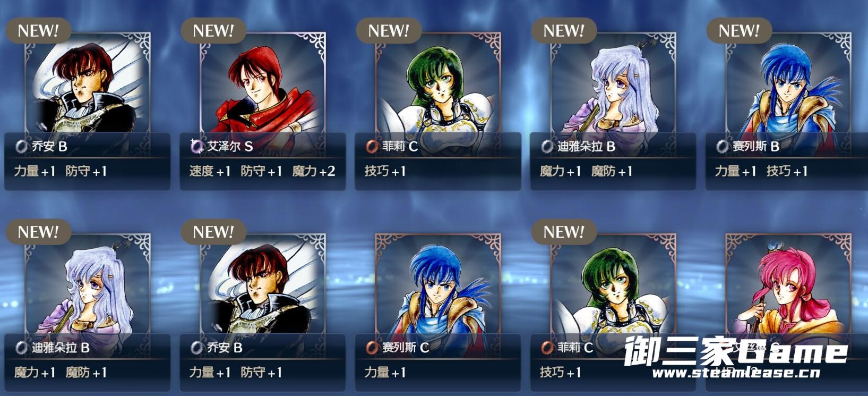Select the pink-haired character portrait

788,287
